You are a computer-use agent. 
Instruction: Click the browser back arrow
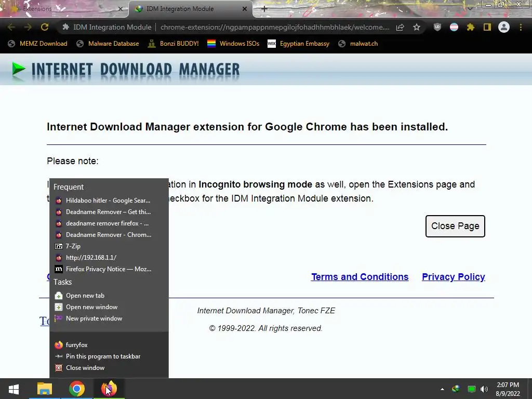(11, 27)
